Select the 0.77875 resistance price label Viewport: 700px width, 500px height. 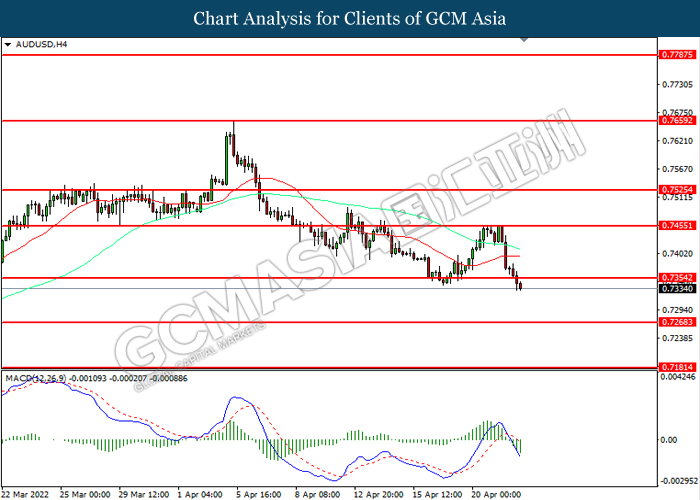[677, 55]
